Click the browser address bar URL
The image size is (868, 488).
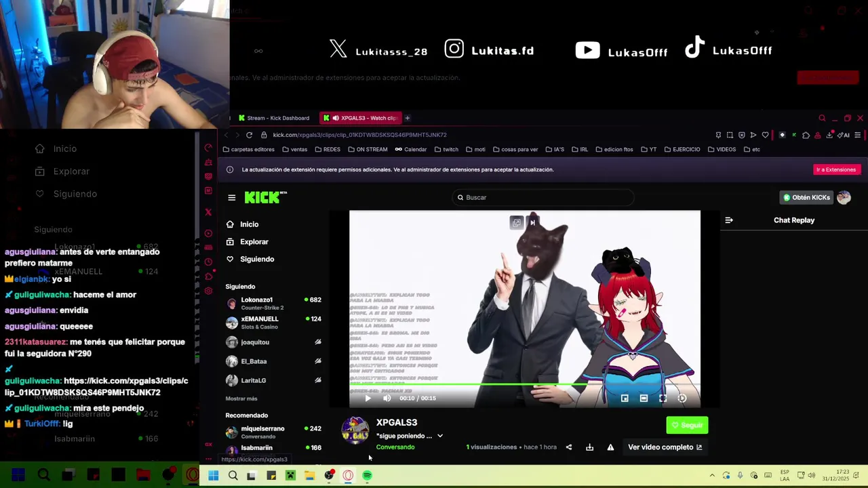coord(359,135)
